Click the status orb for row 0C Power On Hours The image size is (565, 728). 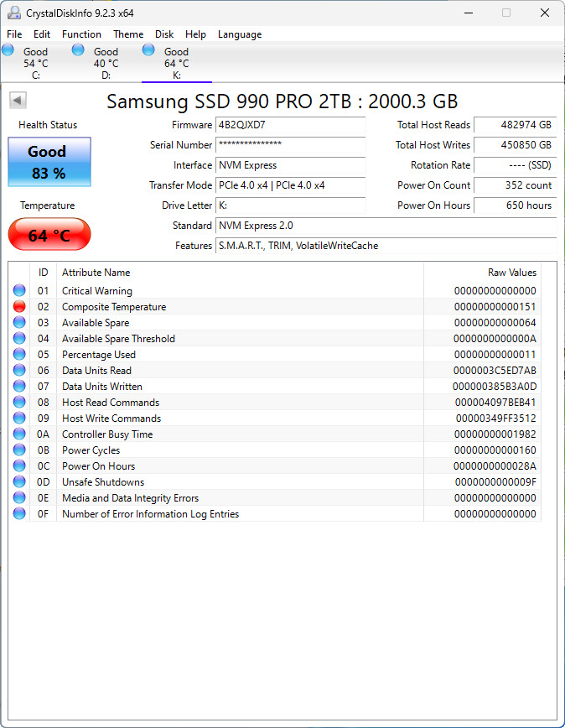click(x=19, y=465)
